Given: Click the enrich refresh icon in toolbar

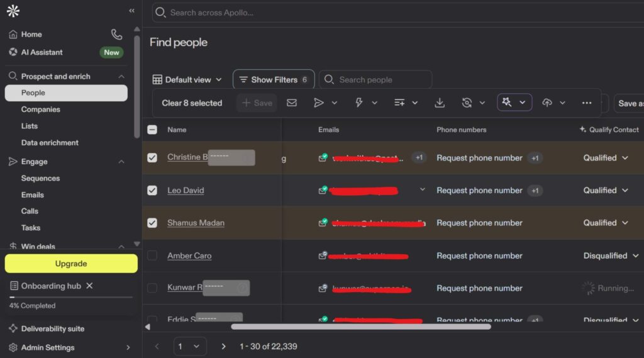Looking at the screenshot, I should (467, 103).
